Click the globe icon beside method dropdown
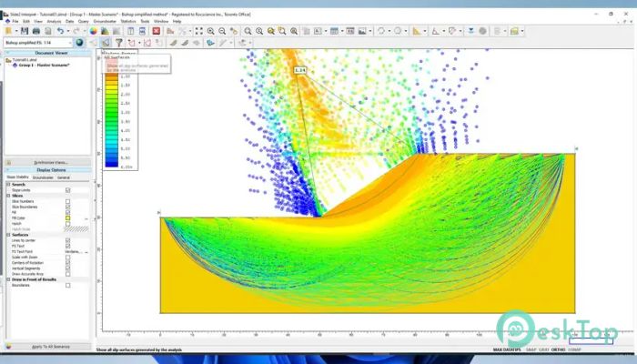This screenshot has width=637, height=364. pyautogui.click(x=79, y=42)
